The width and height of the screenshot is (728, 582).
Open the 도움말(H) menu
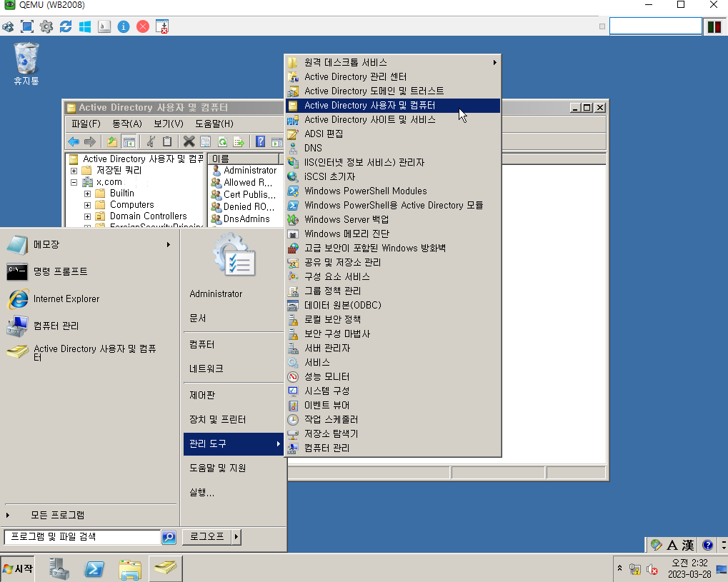coord(214,124)
